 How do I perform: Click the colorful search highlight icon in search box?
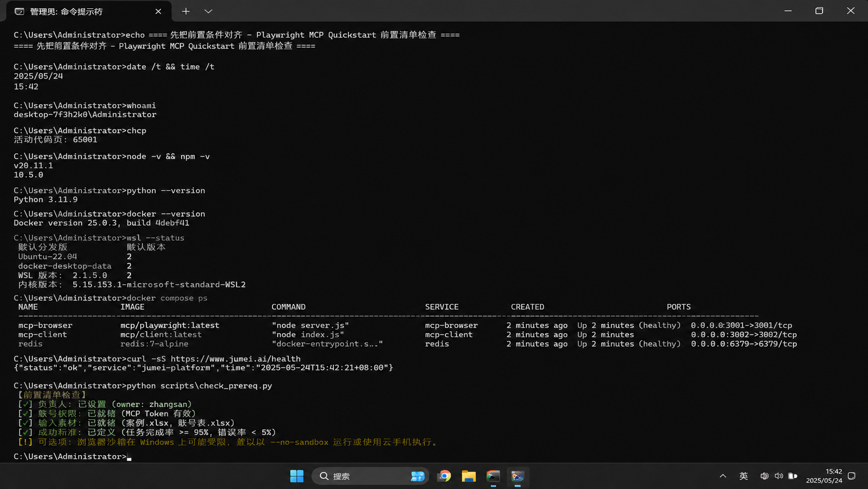(417, 476)
